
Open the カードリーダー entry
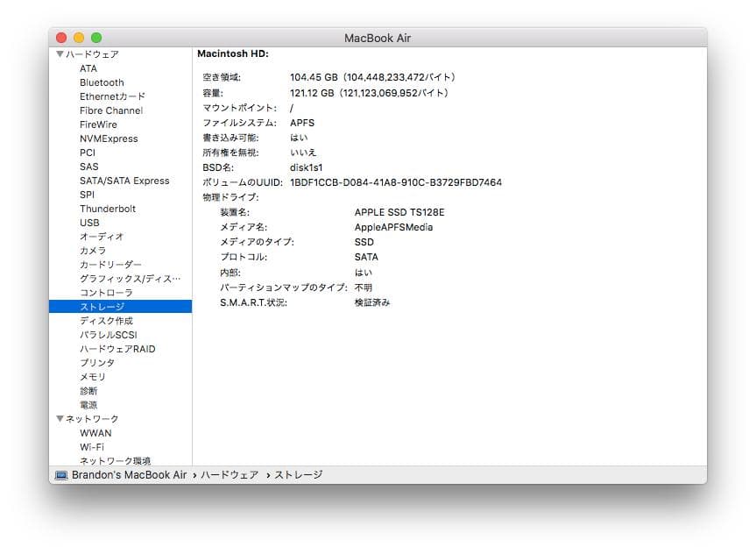click(x=110, y=265)
